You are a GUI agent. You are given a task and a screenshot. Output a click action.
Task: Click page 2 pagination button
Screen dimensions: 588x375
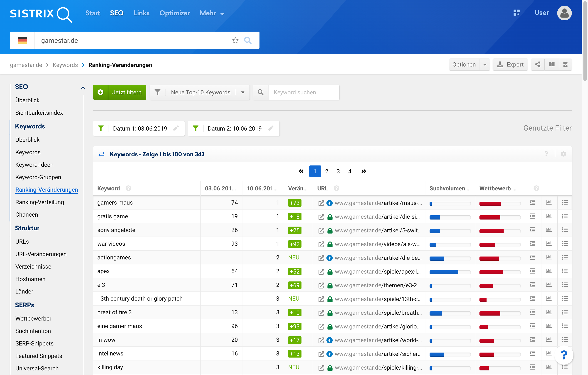pyautogui.click(x=327, y=171)
